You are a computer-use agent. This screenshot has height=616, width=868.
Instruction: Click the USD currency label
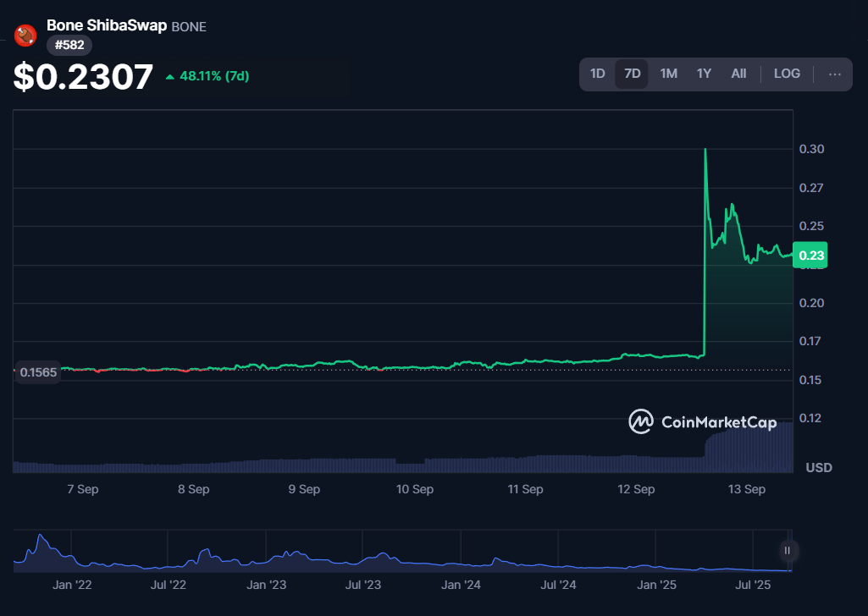[x=819, y=468]
